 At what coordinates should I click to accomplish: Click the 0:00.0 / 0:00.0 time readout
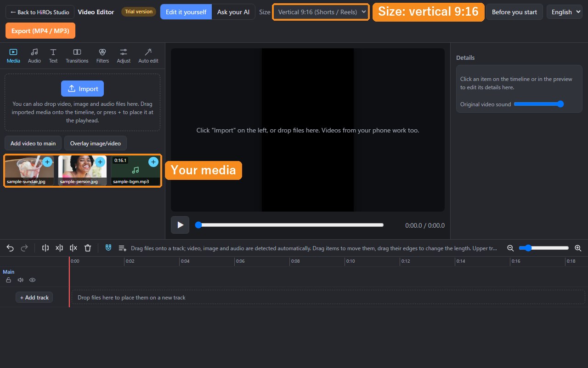pos(425,225)
